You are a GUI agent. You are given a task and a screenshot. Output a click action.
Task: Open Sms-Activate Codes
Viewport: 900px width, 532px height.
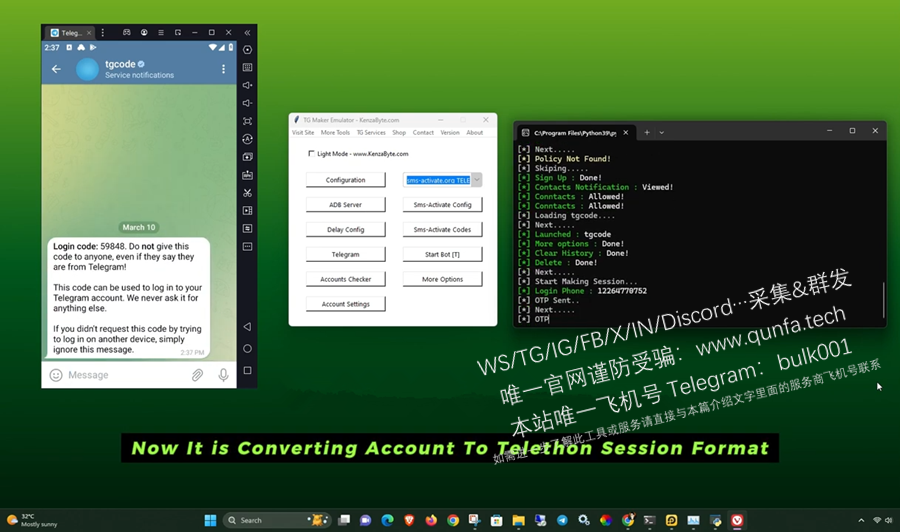pyautogui.click(x=443, y=230)
